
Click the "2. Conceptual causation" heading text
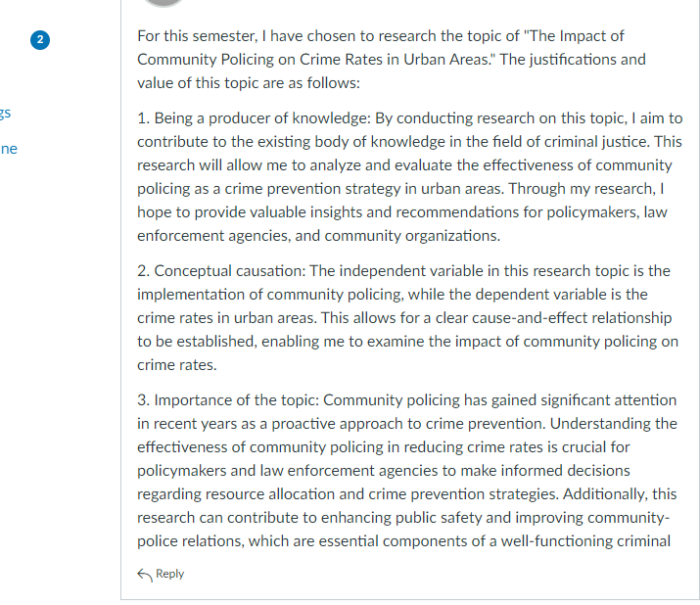click(x=221, y=271)
